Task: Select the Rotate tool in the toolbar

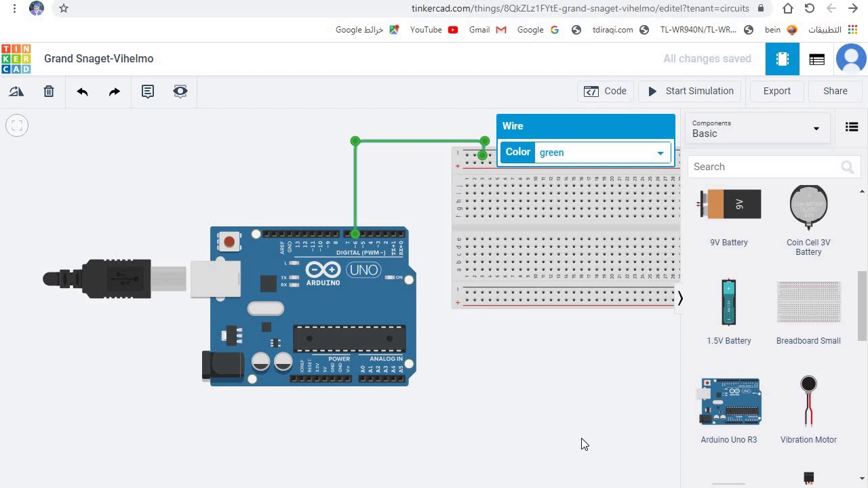Action: pos(16,91)
